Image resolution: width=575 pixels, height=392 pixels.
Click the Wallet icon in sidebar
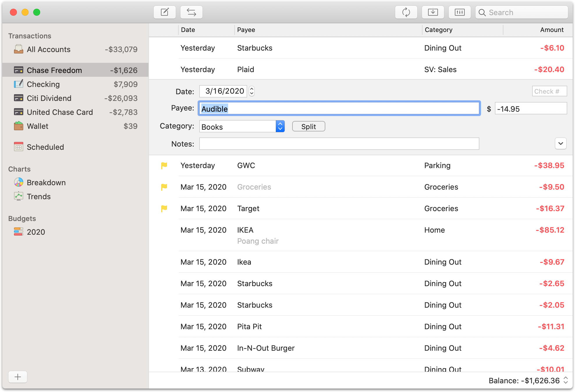(x=19, y=126)
